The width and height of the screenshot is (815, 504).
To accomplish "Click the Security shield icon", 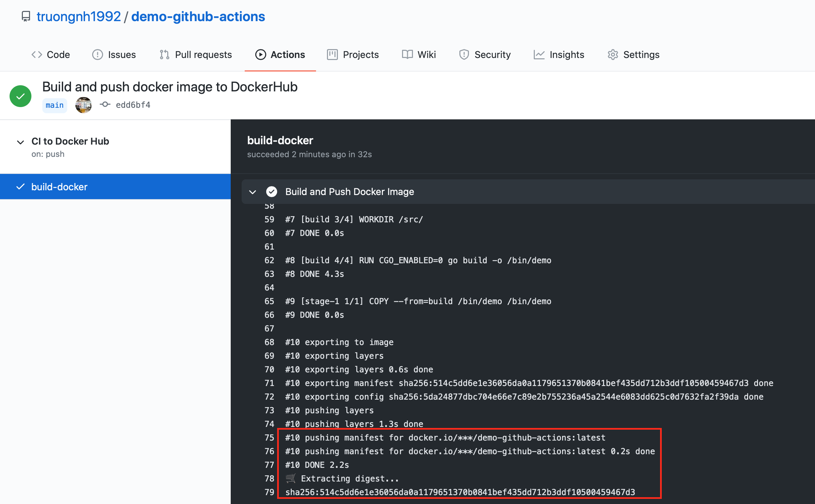I will point(464,55).
